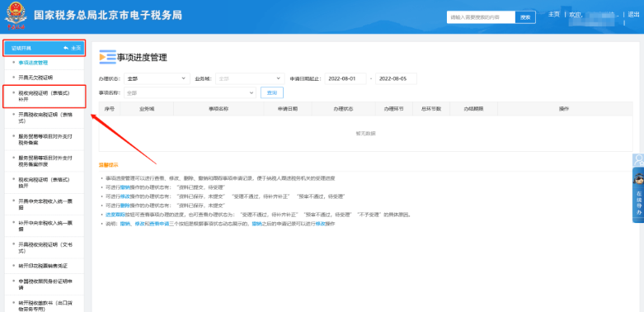644x312 pixels.
Task: Expand the 办理状态 dropdown
Action: click(x=157, y=78)
